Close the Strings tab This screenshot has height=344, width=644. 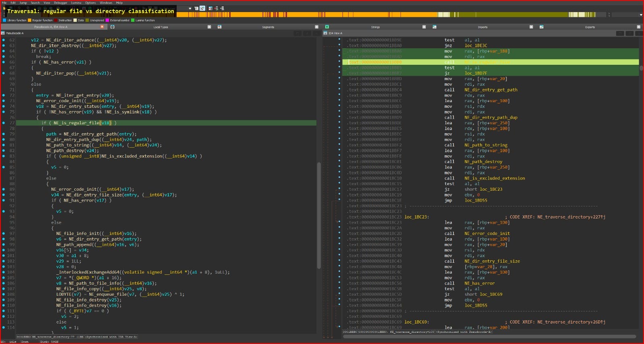424,27
